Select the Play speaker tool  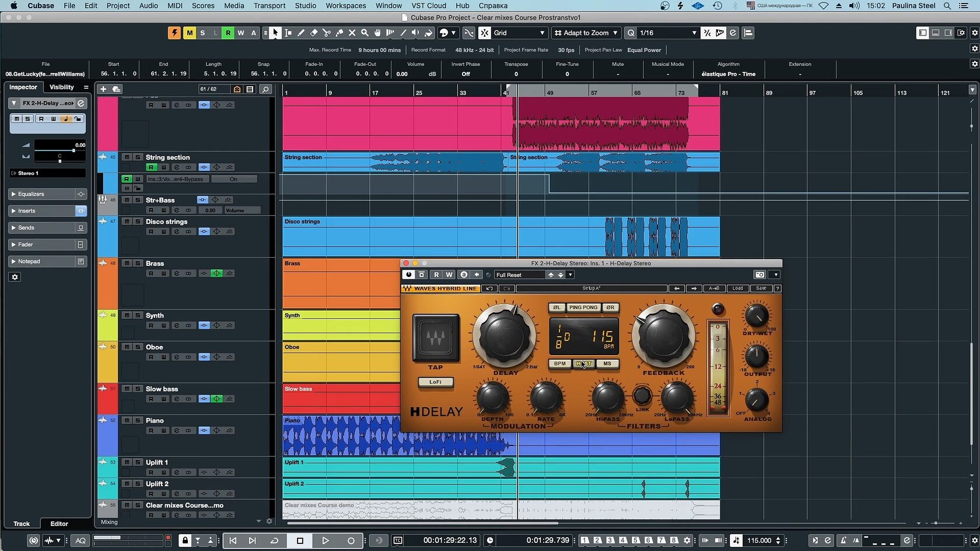coord(415,33)
